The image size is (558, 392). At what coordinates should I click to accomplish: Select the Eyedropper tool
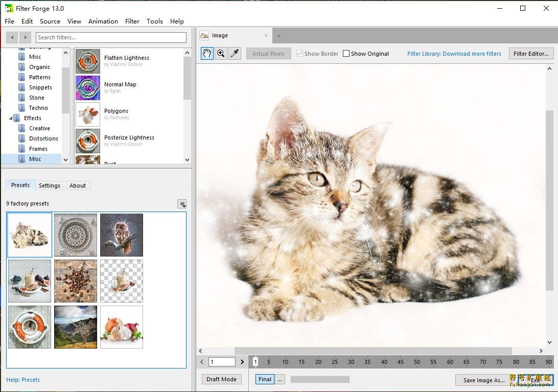point(235,54)
